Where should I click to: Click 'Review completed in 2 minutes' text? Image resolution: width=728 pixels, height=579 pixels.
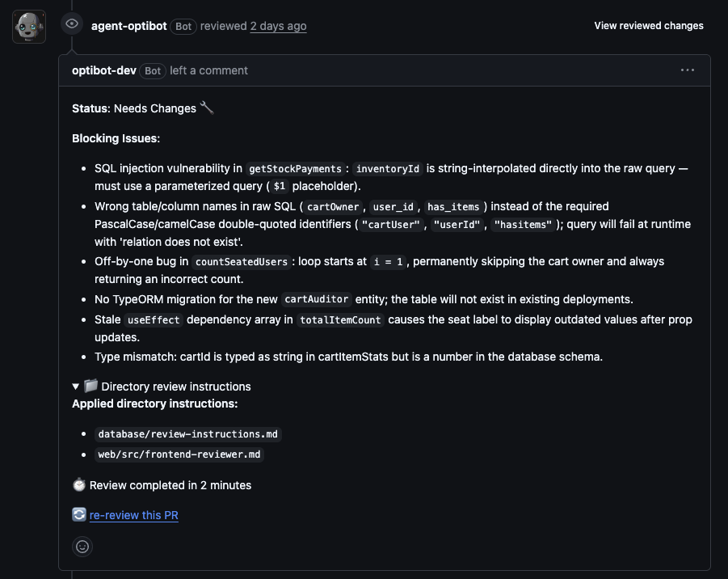point(170,485)
